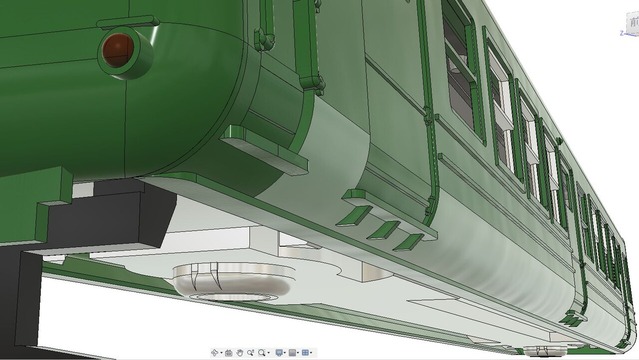
Task: Open the Orbit type dropdown arrow
Action: (222, 353)
